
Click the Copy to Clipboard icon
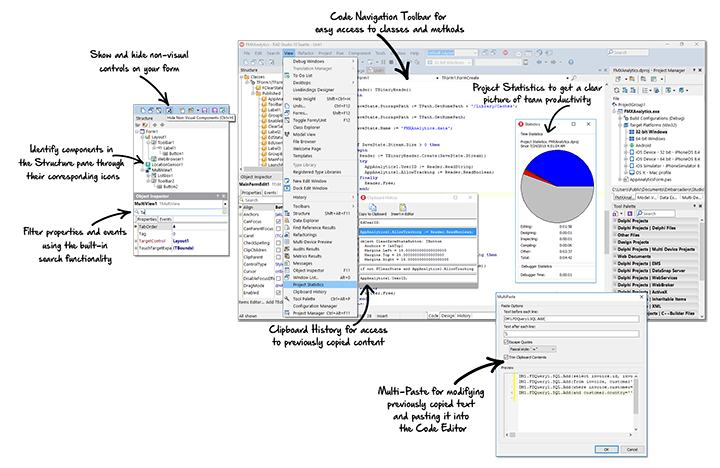[x=372, y=208]
